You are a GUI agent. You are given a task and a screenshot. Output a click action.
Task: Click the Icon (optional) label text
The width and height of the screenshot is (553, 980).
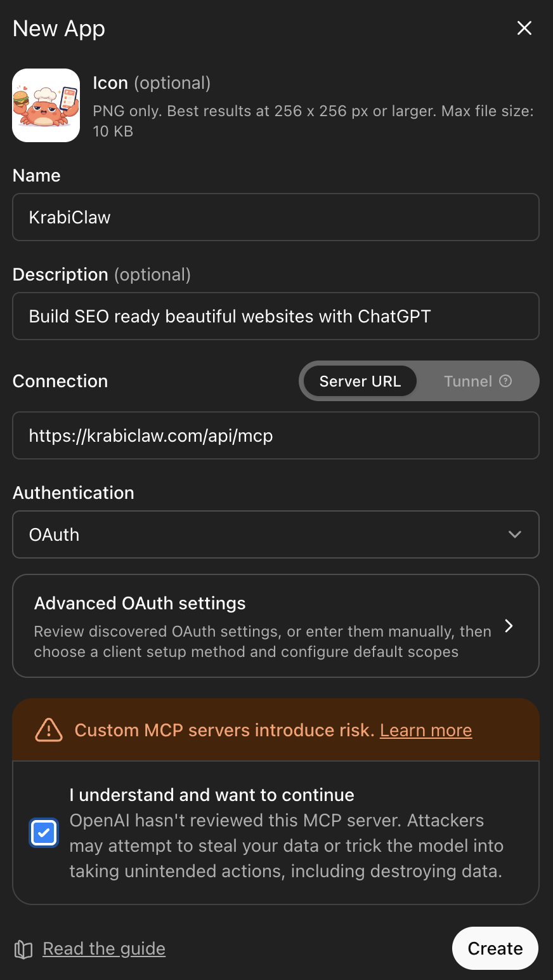152,83
